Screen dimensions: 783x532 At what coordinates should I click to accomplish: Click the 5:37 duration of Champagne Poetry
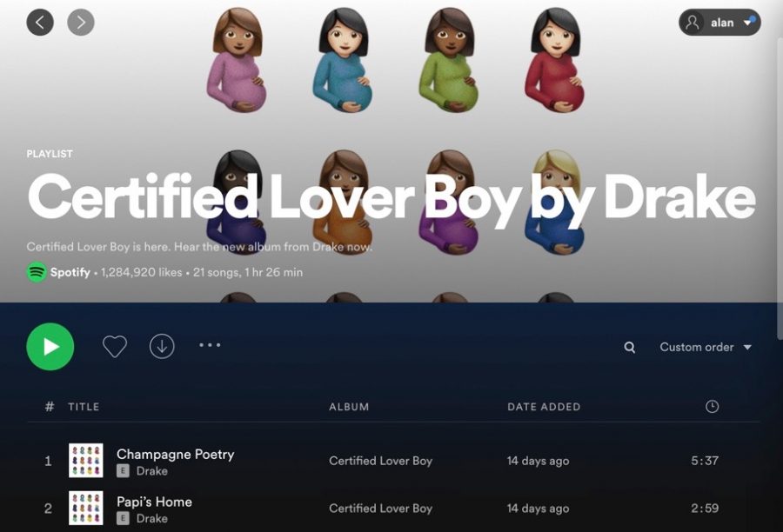[705, 461]
